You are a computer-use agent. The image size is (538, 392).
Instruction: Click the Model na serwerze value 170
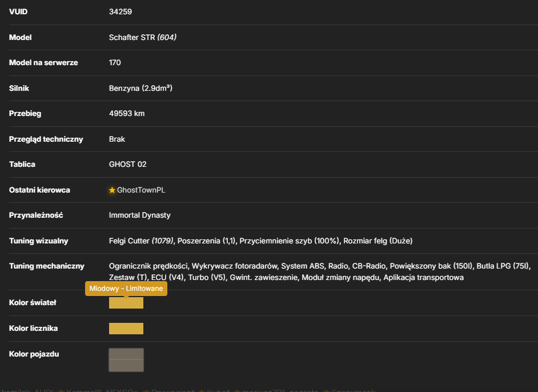(x=115, y=63)
